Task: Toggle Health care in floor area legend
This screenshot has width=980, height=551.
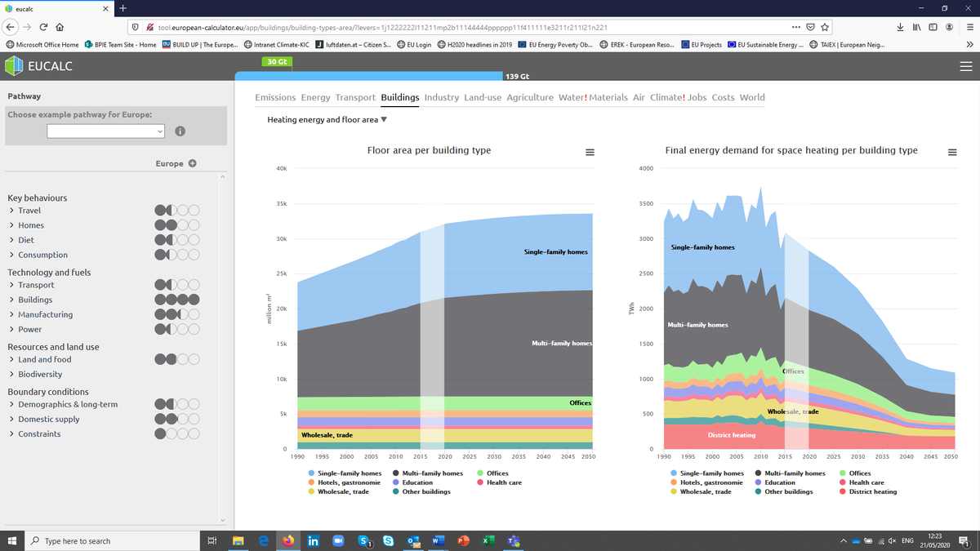Action: (x=499, y=482)
